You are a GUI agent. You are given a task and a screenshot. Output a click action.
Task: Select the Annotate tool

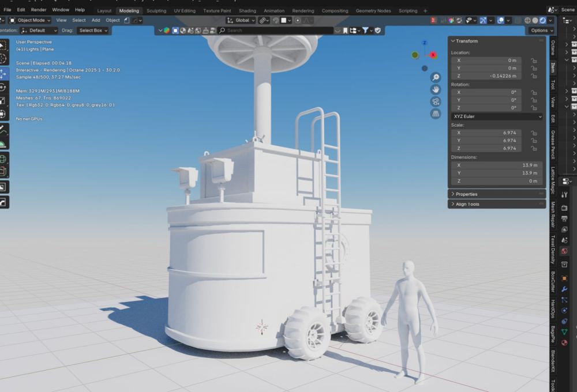tap(3, 130)
